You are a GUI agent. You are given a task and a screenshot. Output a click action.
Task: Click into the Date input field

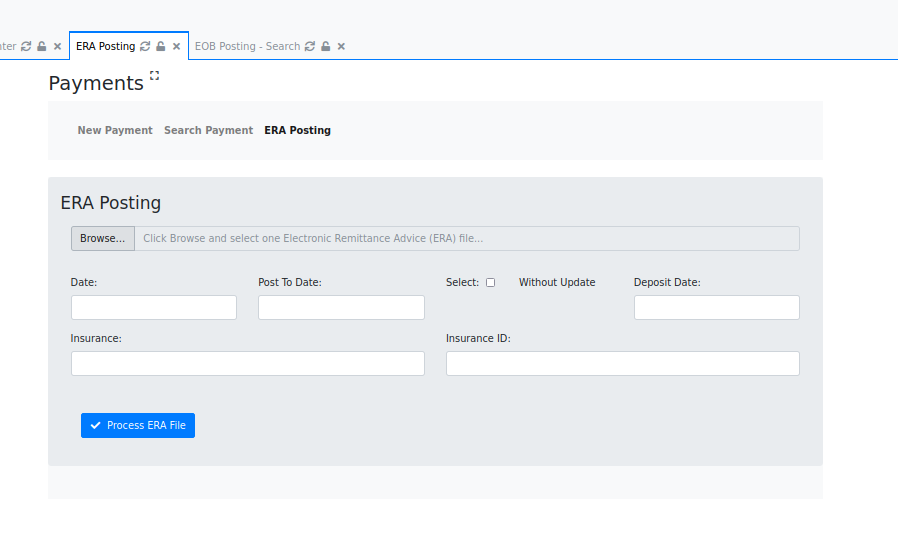pyautogui.click(x=154, y=307)
